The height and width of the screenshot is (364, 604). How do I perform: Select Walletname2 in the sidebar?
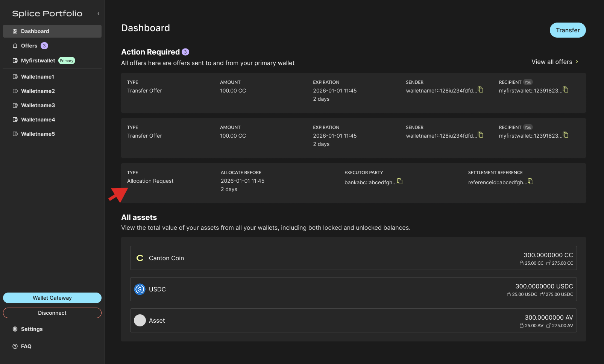(52, 91)
